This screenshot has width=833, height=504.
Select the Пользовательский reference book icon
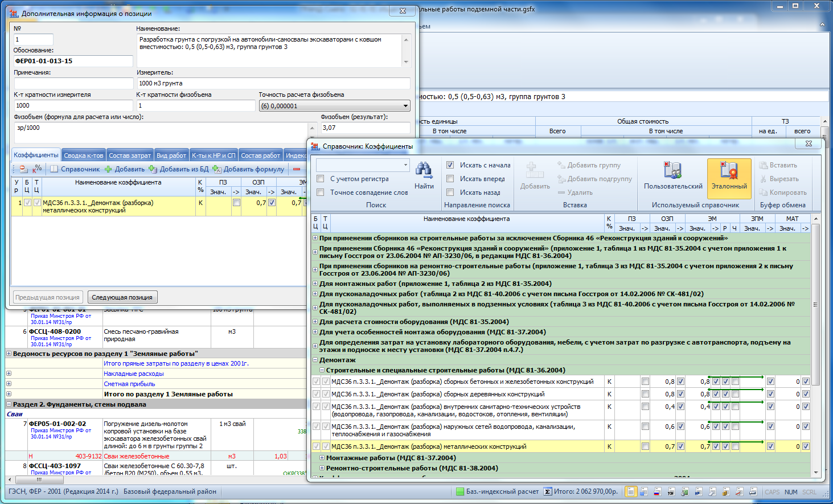[672, 170]
